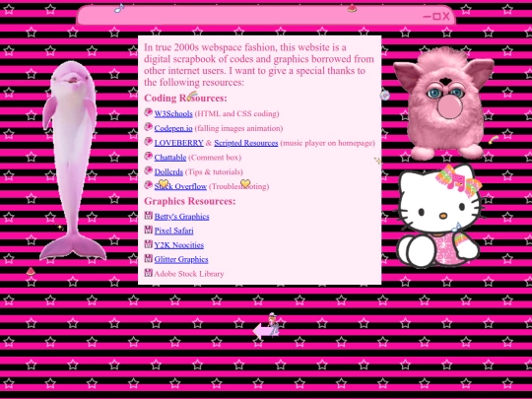Viewport: 532px width, 399px height.
Task: Click the rose bullet beside W3Schools
Action: coord(148,112)
